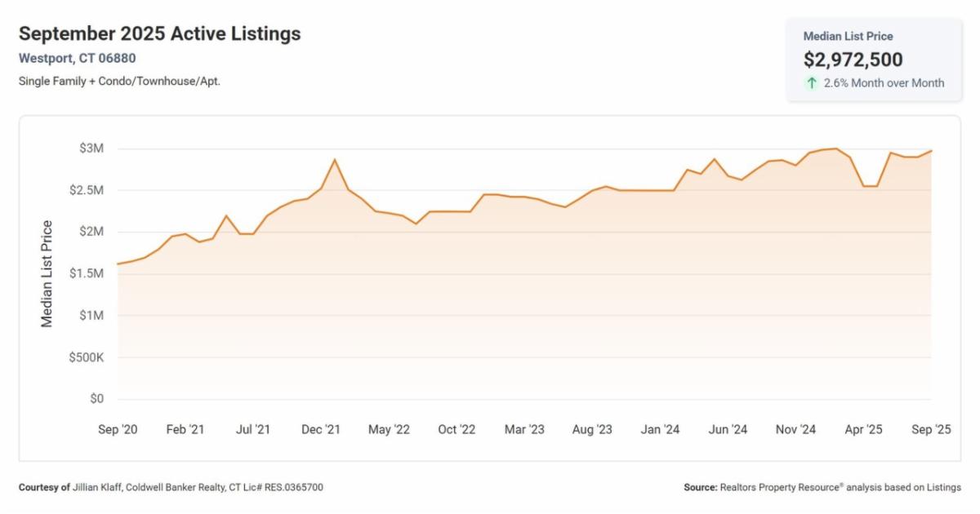Click the $500K y-axis label
Viewport: 980px width, 514px height.
point(87,357)
